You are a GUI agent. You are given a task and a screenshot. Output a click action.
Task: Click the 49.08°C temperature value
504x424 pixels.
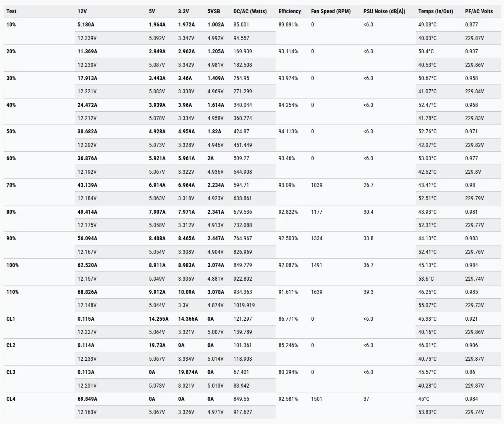[x=428, y=24]
